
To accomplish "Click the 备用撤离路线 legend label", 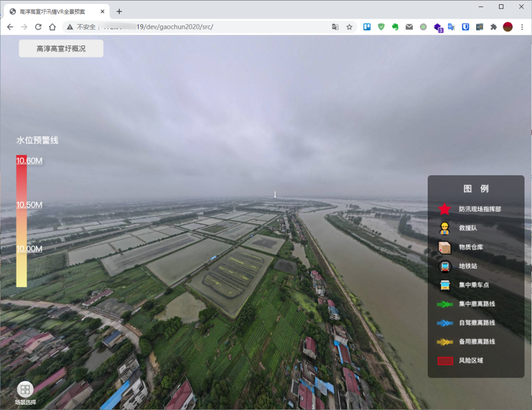I will click(477, 342).
